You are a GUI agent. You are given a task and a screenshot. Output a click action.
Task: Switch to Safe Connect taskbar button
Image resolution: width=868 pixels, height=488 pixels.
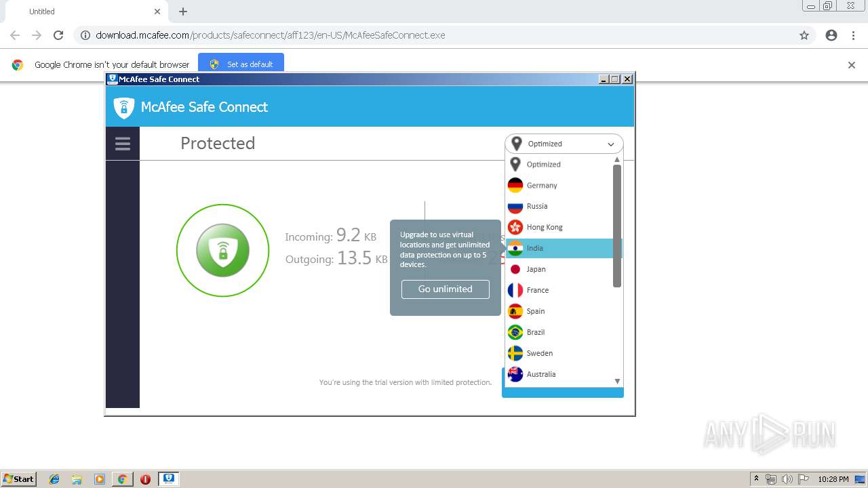(168, 479)
